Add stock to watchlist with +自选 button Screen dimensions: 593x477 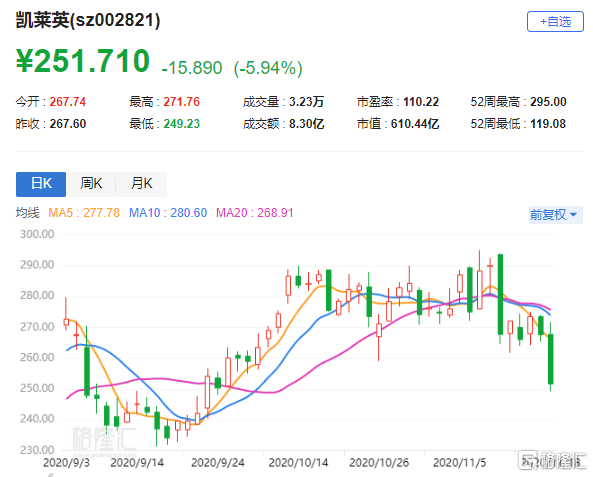point(555,22)
